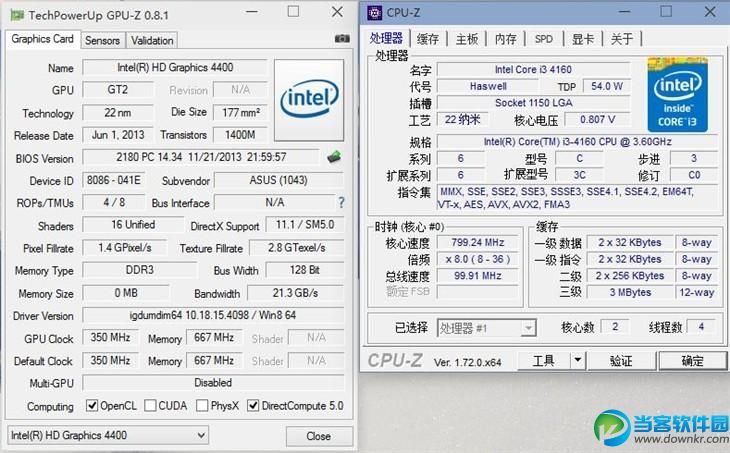Click the ROPs/TMUs value 4 / 8
730x453 pixels.
(114, 203)
